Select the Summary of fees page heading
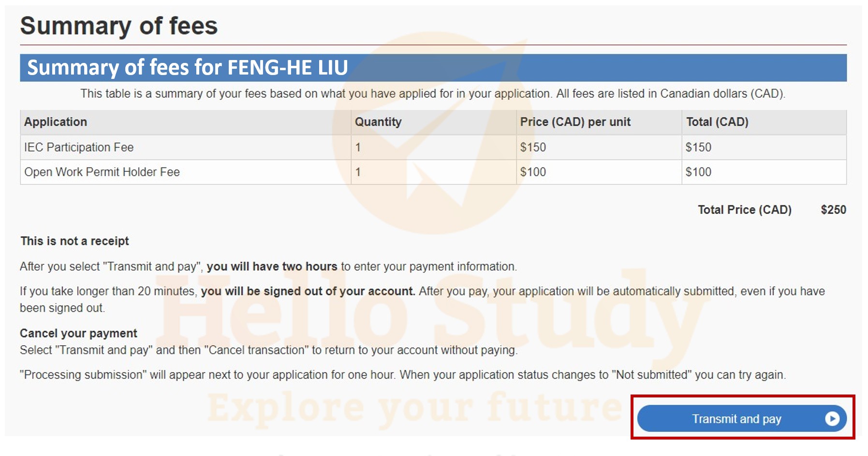 coord(119,26)
